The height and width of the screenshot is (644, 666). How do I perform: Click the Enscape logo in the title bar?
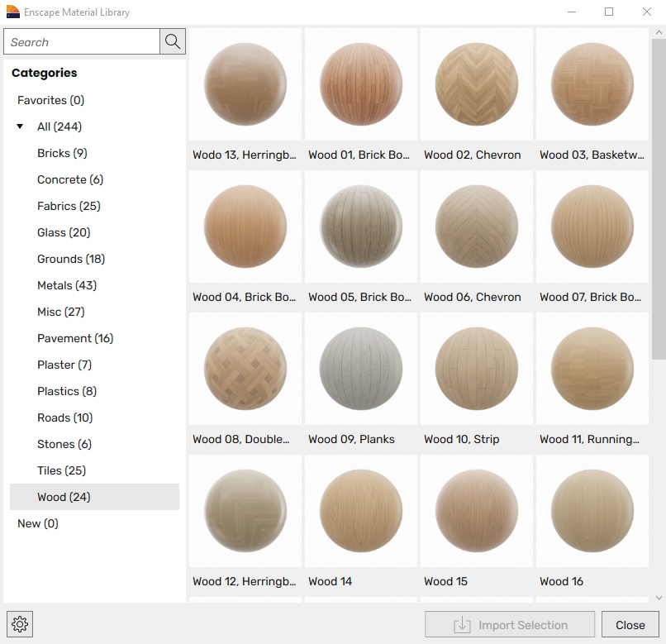(x=12, y=12)
